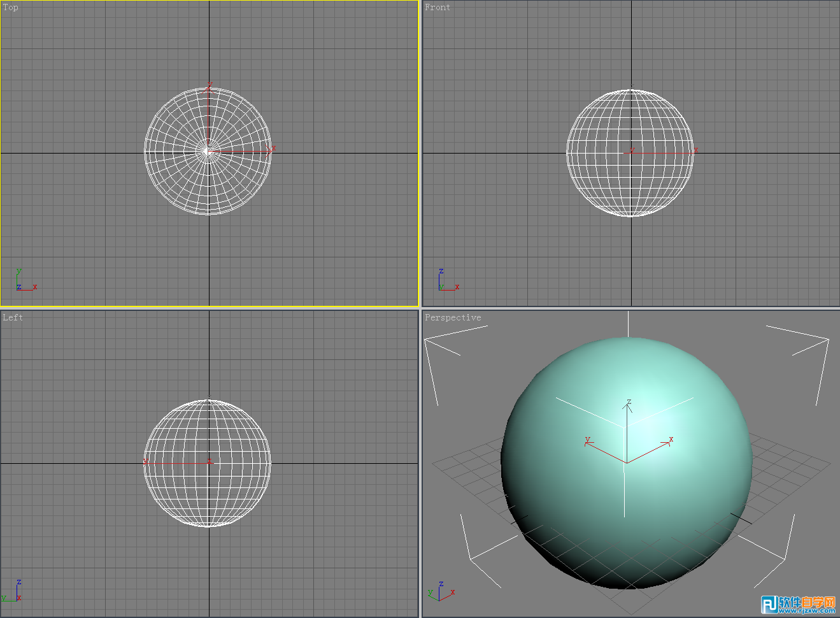This screenshot has width=840, height=618.
Task: Click the axis tripod icon in Perspective viewport
Action: click(443, 593)
